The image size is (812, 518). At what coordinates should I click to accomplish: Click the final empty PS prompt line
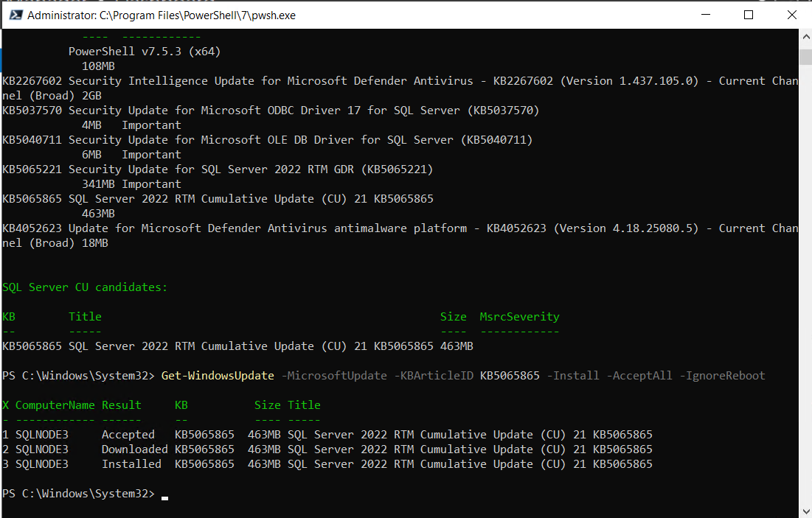click(86, 494)
